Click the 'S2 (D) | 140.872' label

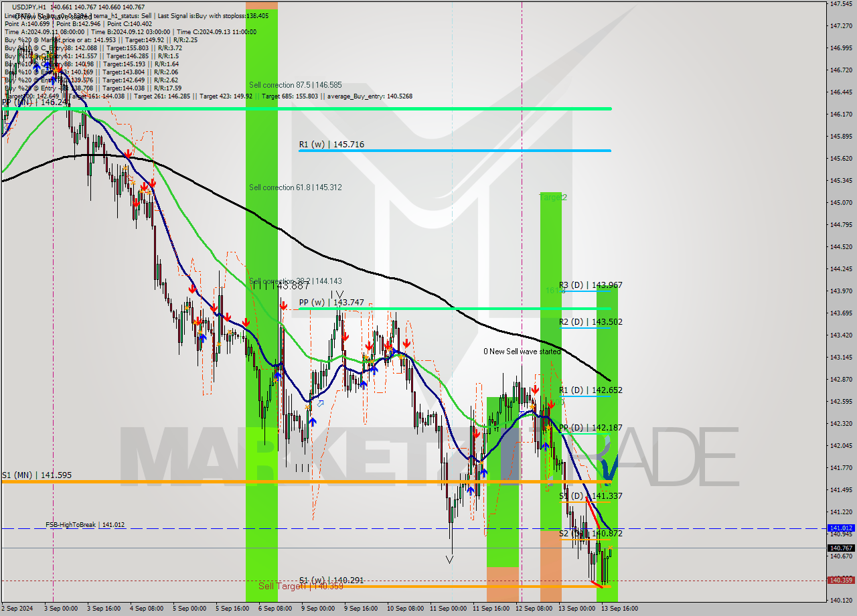[x=591, y=534]
